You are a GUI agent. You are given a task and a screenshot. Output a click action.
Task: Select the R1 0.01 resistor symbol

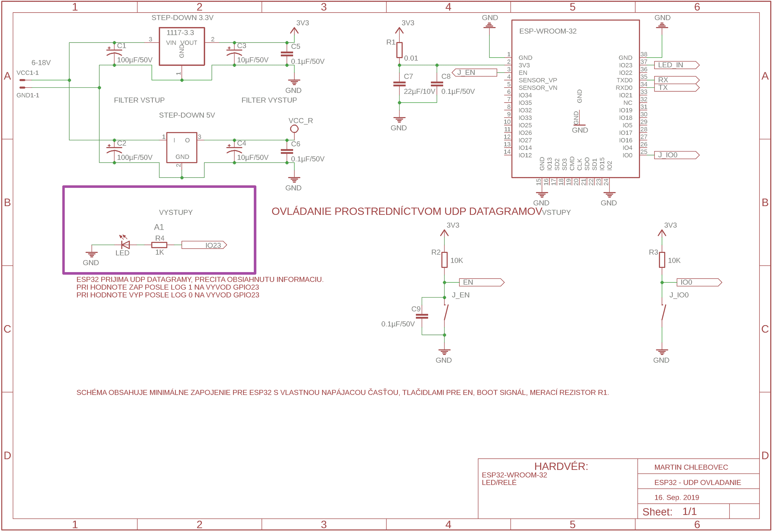pyautogui.click(x=399, y=50)
